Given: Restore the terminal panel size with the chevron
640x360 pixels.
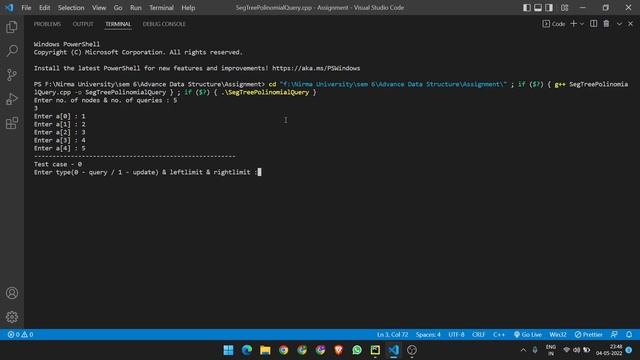Looking at the screenshot, I should (619, 24).
